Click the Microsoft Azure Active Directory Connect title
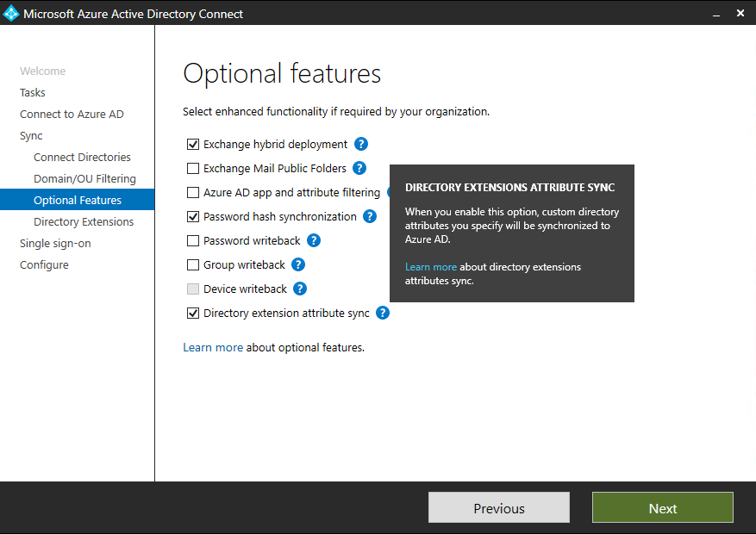This screenshot has width=756, height=534. click(x=133, y=14)
